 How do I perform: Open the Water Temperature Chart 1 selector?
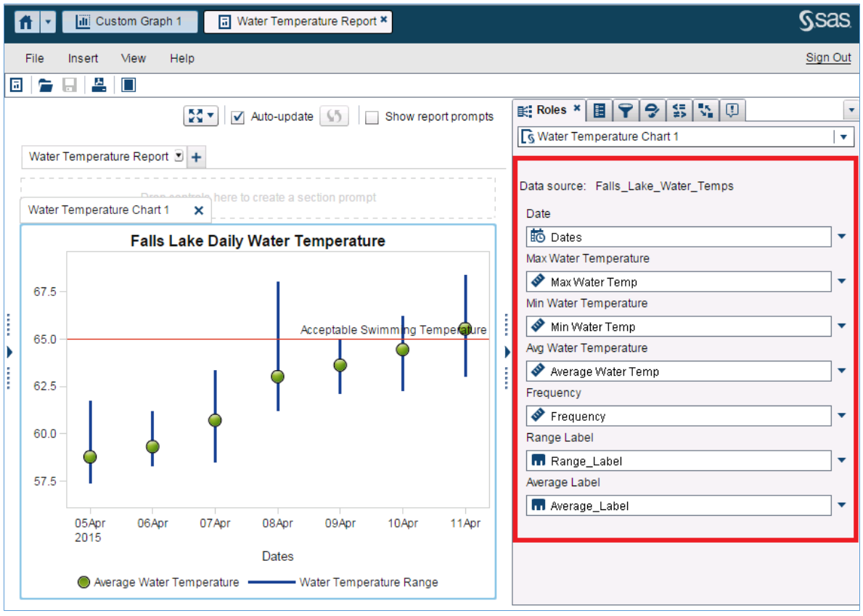pyautogui.click(x=843, y=136)
